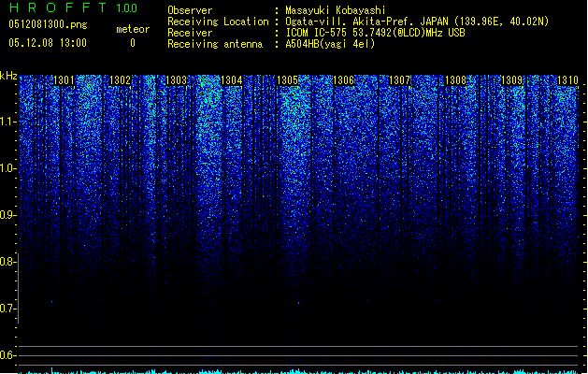
Task: Click observer name Masayuki Kobayashi
Action: (x=336, y=10)
